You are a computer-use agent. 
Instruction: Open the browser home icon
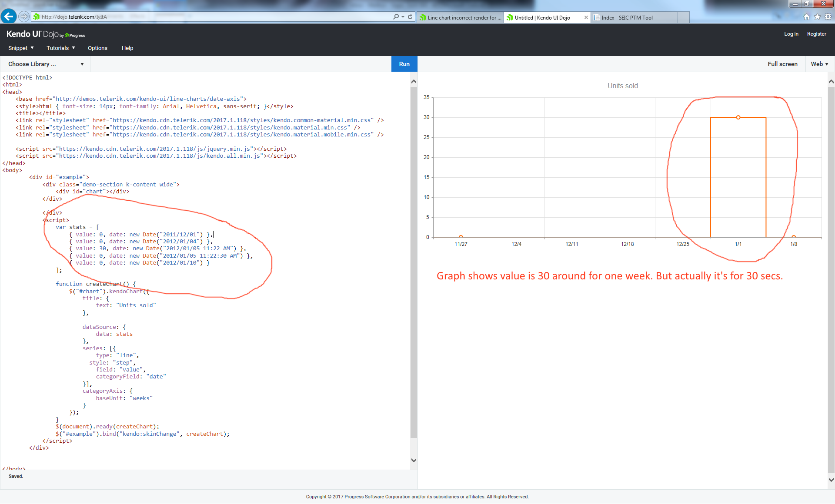pos(807,17)
